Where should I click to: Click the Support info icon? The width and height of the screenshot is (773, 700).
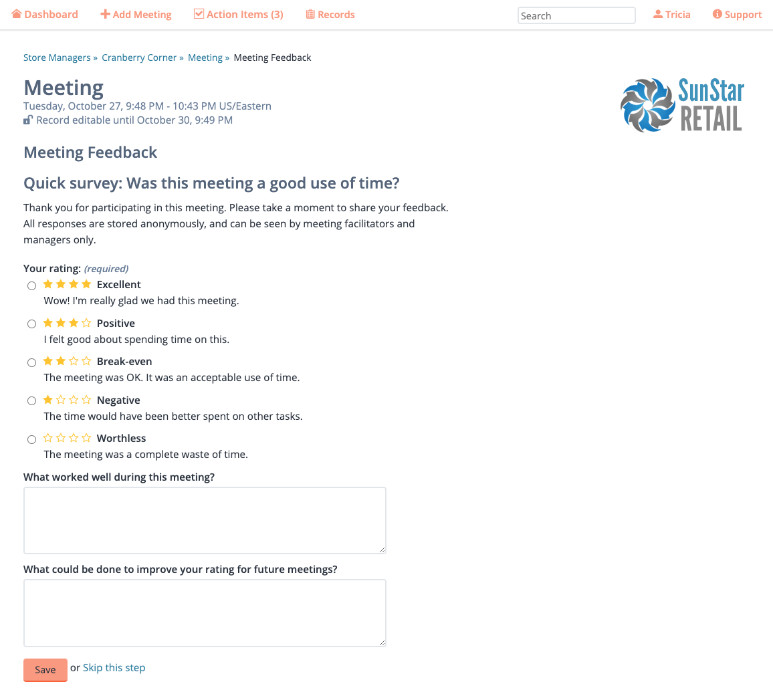[x=717, y=14]
